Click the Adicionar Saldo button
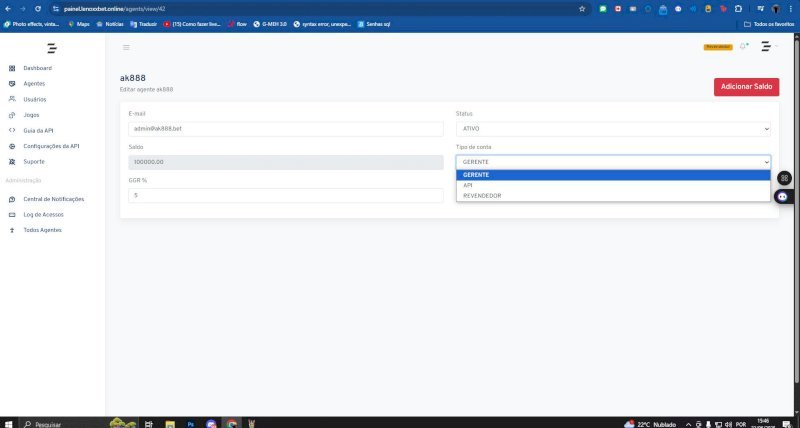The image size is (800, 428). [x=746, y=87]
